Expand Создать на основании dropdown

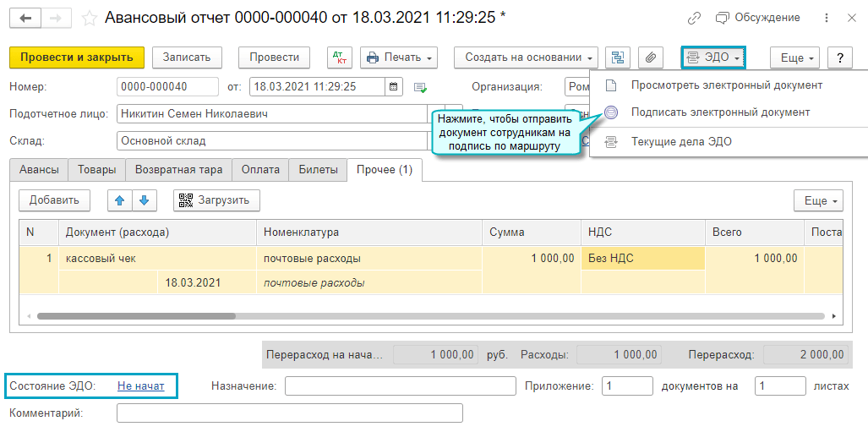pyautogui.click(x=526, y=57)
